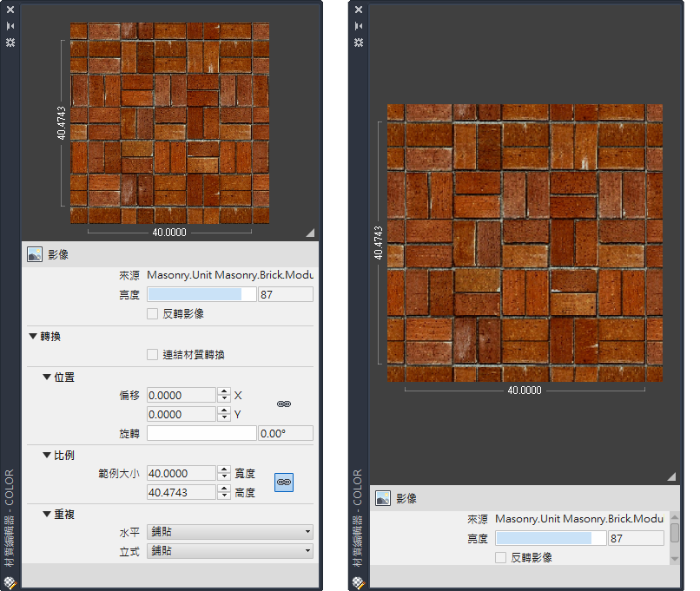
Task: Toggle auto-hide on left palette
Action: [10, 26]
